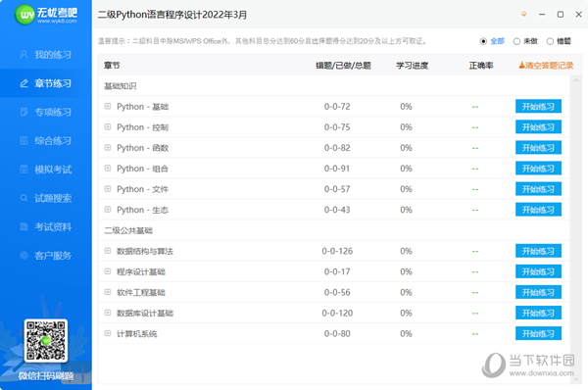Start practice for 软件工程基础

tap(538, 292)
